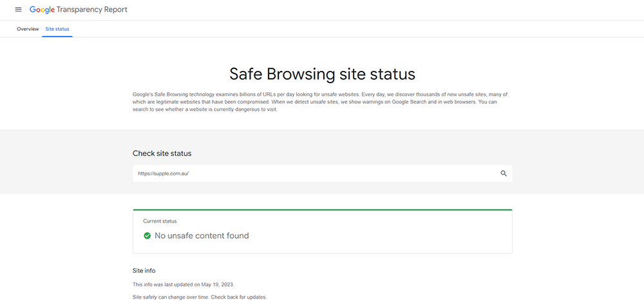The height and width of the screenshot is (307, 644).
Task: Click the No unsafe content found text
Action: coord(202,236)
